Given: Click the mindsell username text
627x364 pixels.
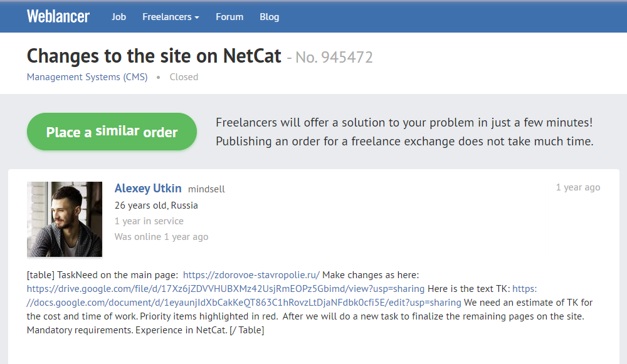Looking at the screenshot, I should pyautogui.click(x=206, y=189).
